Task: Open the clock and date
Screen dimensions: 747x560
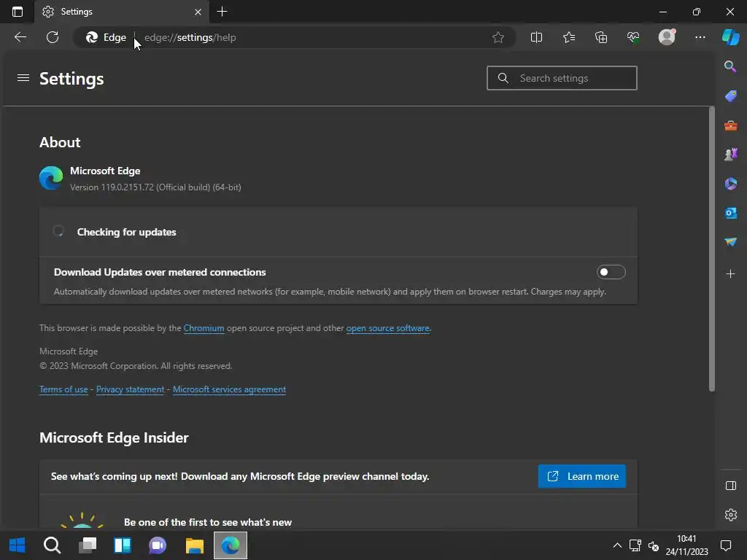Action: click(686, 545)
